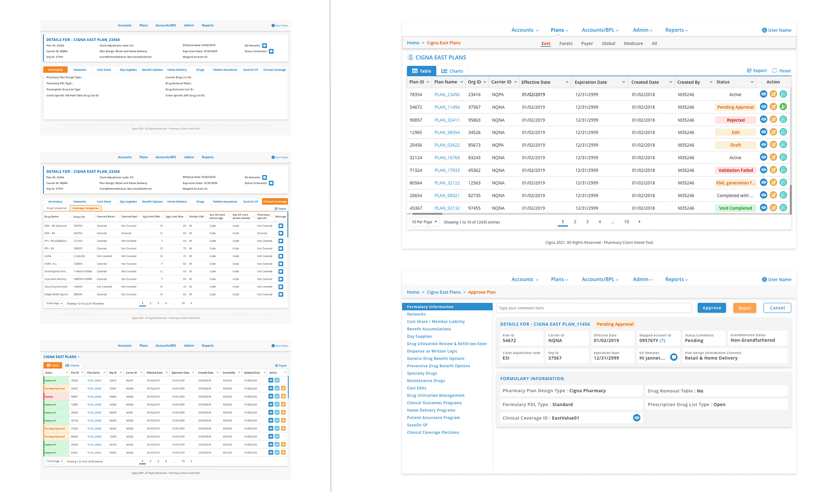The image size is (836, 504).
Task: Open orange Formulary tab in top-left details screen
Action: tap(55, 70)
